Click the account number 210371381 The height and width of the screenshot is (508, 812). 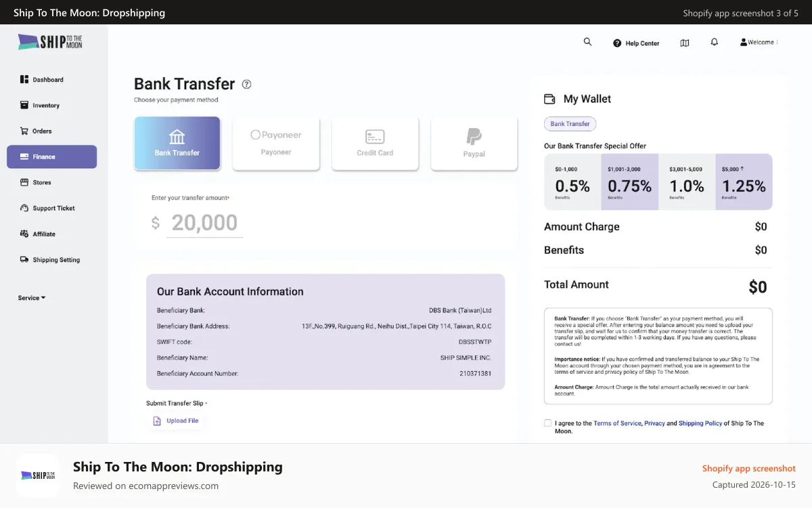click(476, 374)
